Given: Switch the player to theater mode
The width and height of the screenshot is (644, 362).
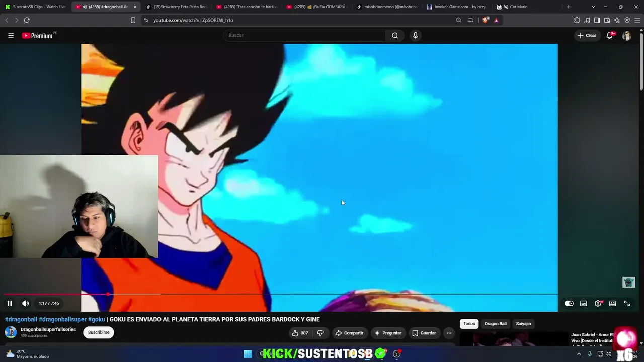Looking at the screenshot, I should (613, 303).
